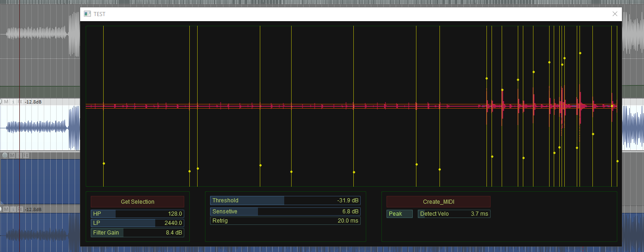Adjust the Retrig time slider
644x252 pixels.
(x=285, y=221)
